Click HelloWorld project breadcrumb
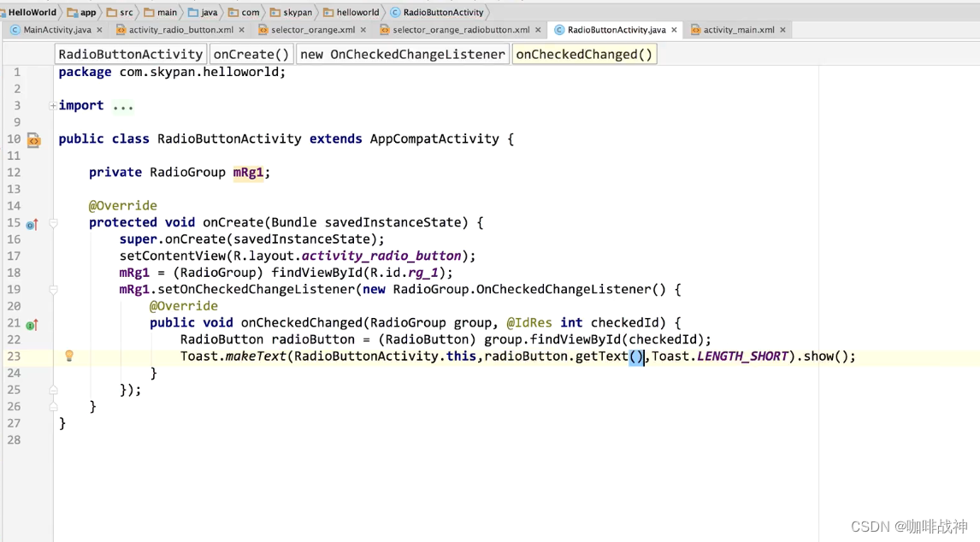The width and height of the screenshot is (980, 542). 32,13
